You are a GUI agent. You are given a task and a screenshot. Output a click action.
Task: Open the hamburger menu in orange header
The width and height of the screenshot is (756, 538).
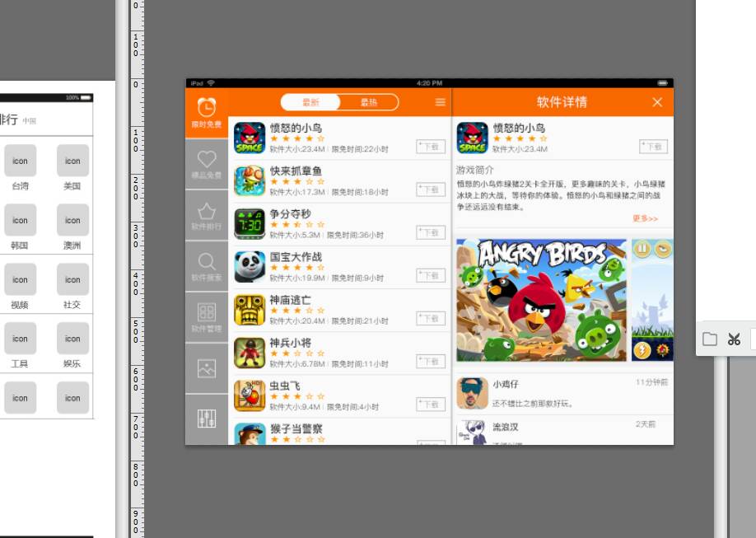tap(441, 102)
